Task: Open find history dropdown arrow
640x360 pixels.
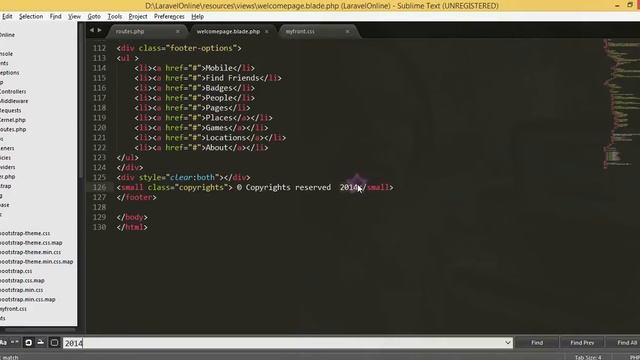Action: coord(508,342)
